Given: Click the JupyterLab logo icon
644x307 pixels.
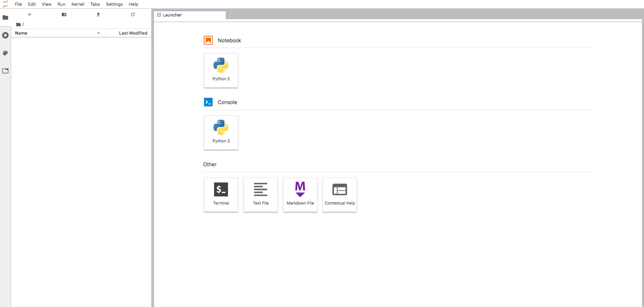Looking at the screenshot, I should pos(5,4).
